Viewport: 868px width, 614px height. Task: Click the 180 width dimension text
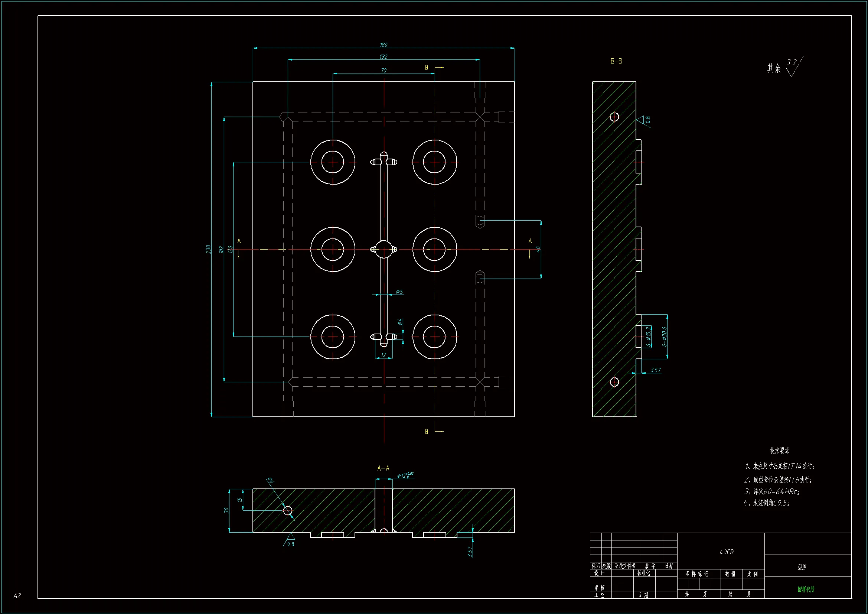coord(384,45)
